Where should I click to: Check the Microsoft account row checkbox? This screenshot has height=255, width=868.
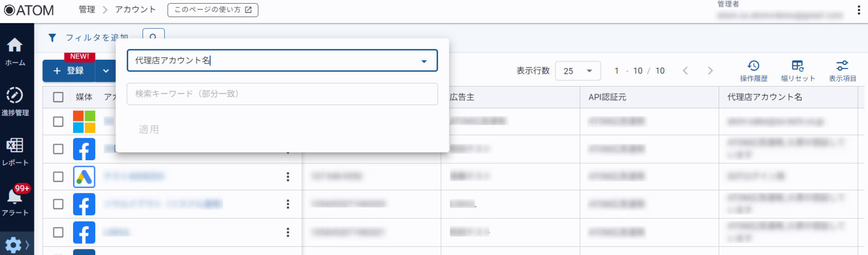click(x=58, y=122)
